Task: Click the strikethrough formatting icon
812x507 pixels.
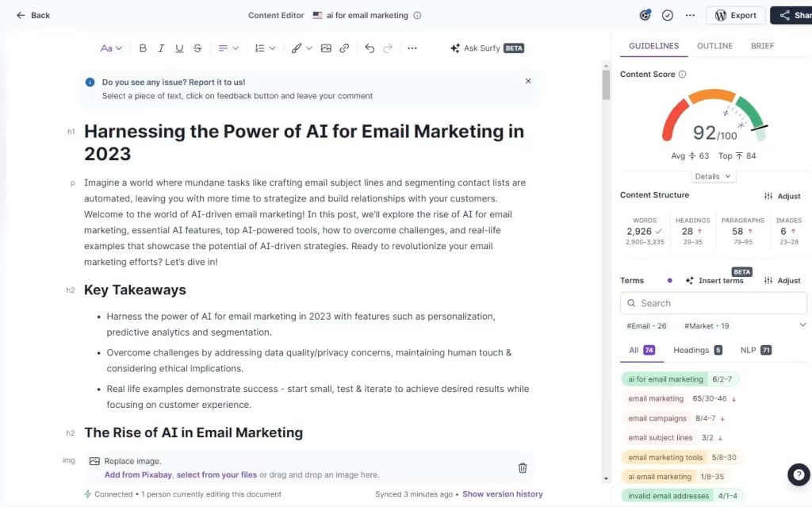Action: click(197, 48)
